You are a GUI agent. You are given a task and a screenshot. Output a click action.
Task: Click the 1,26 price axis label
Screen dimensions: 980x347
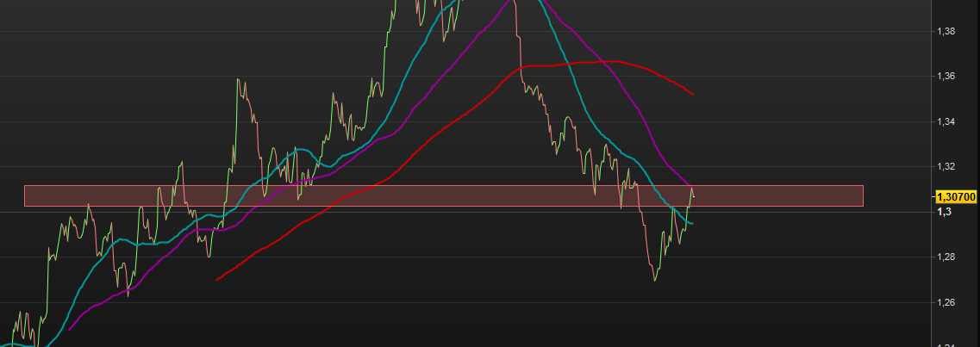(x=945, y=303)
